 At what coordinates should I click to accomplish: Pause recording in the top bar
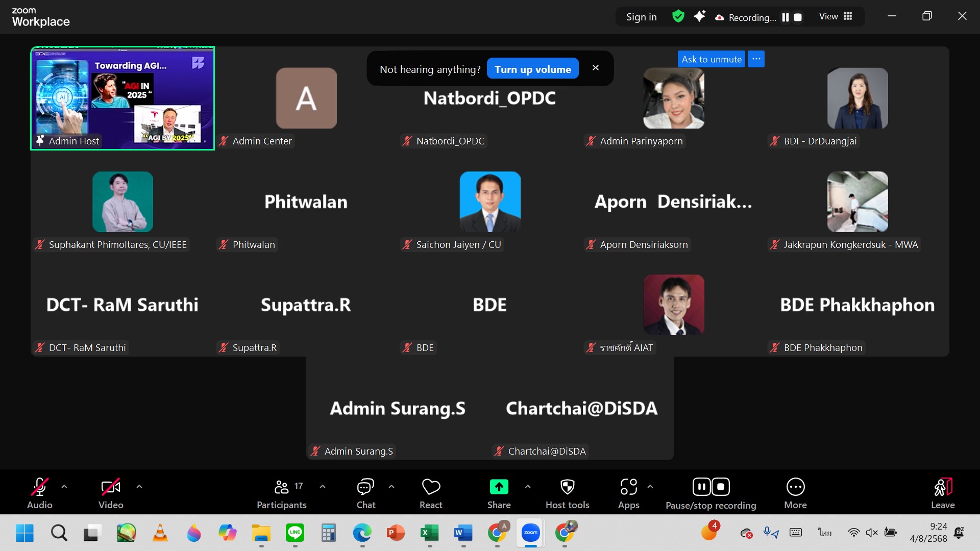786,17
